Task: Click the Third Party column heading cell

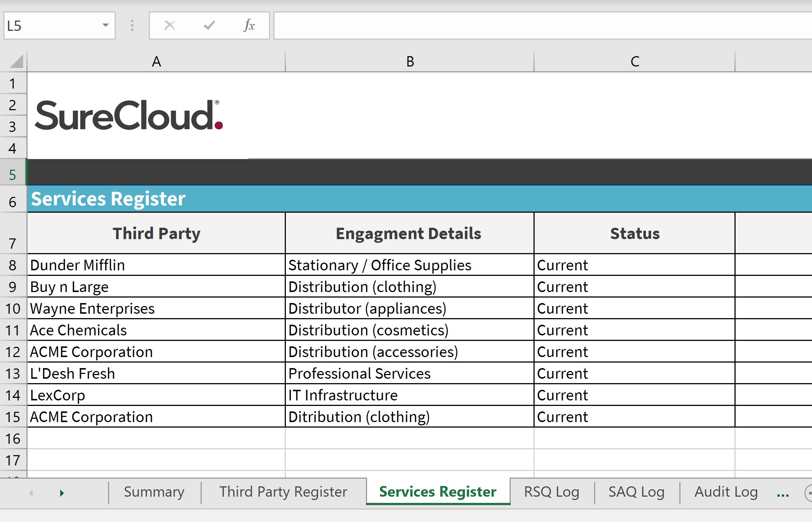Action: pyautogui.click(x=156, y=233)
